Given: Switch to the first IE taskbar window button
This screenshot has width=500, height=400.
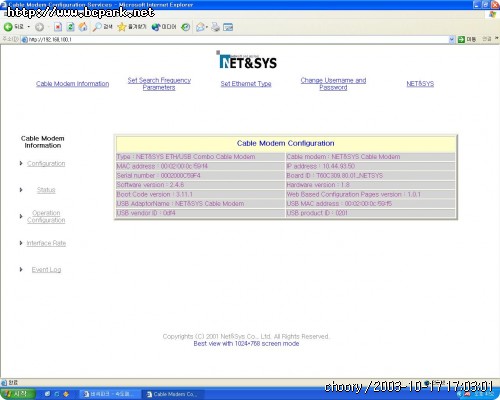Looking at the screenshot, I should [111, 394].
